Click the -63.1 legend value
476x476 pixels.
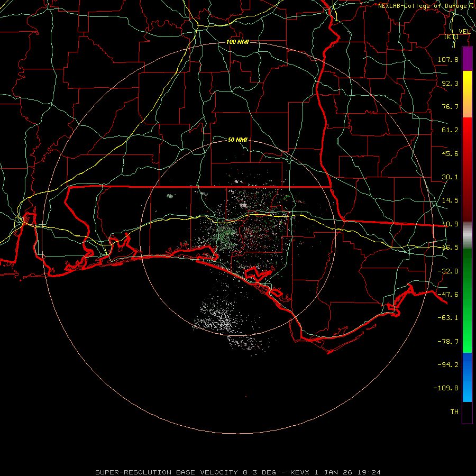tap(448, 318)
